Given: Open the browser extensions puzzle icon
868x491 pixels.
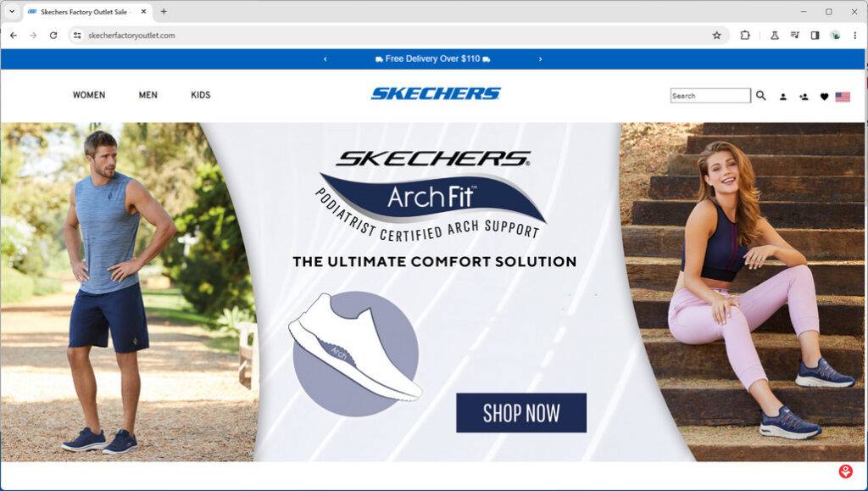Looking at the screenshot, I should click(x=745, y=36).
